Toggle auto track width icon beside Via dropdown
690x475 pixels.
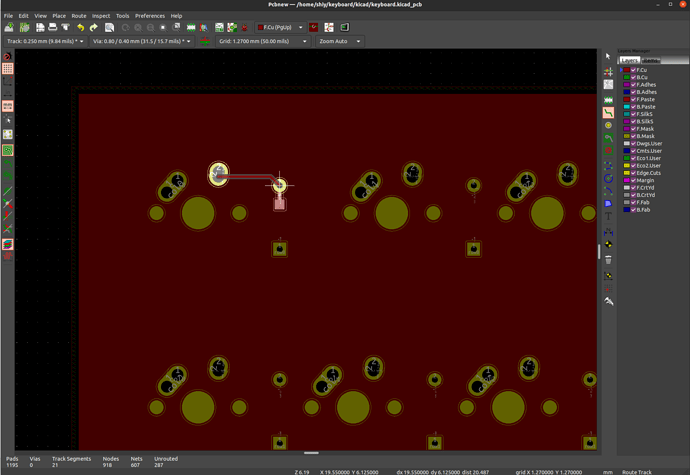point(205,41)
